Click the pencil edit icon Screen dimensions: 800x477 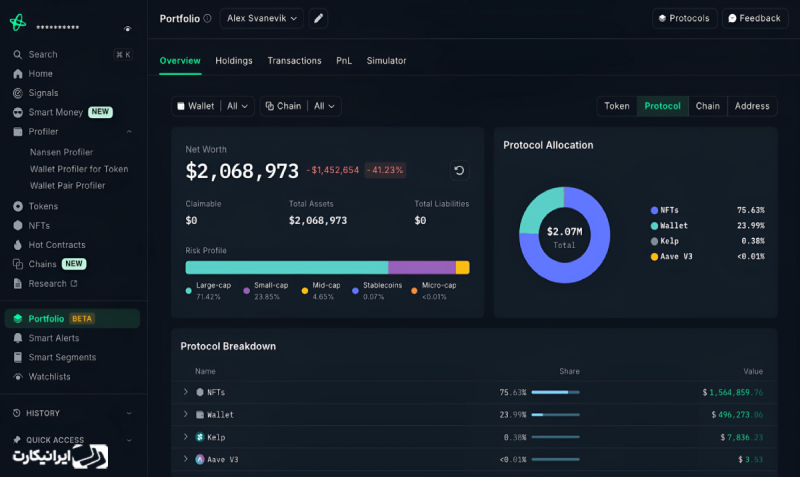tap(318, 18)
